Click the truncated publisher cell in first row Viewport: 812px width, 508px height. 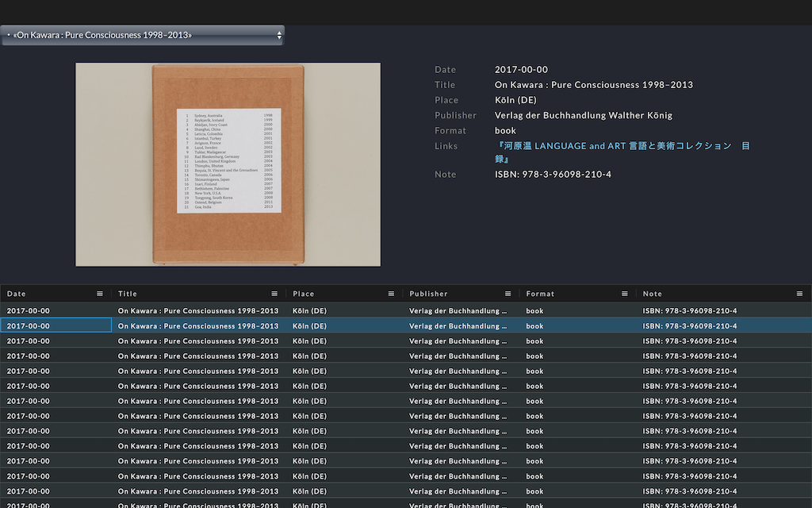point(458,310)
